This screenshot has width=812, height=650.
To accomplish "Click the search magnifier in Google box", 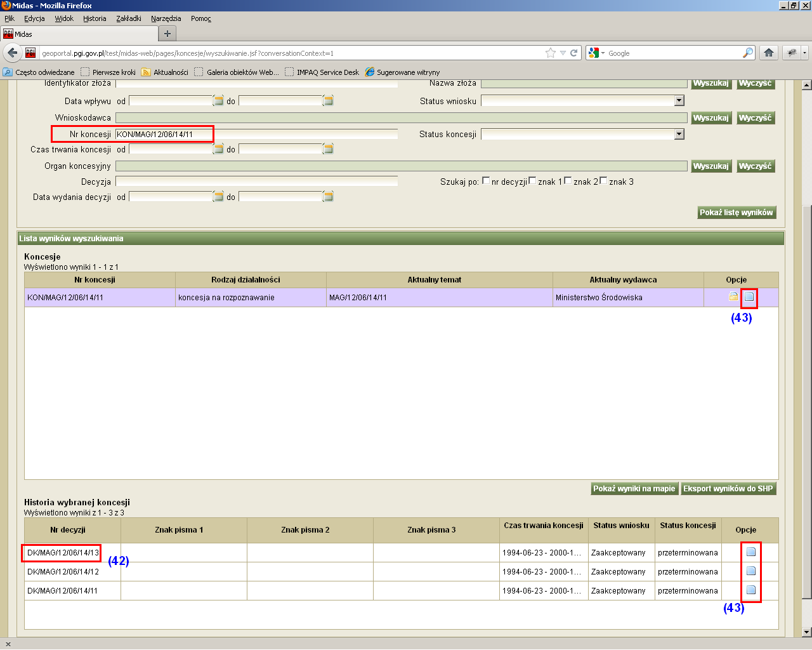I will click(x=748, y=53).
